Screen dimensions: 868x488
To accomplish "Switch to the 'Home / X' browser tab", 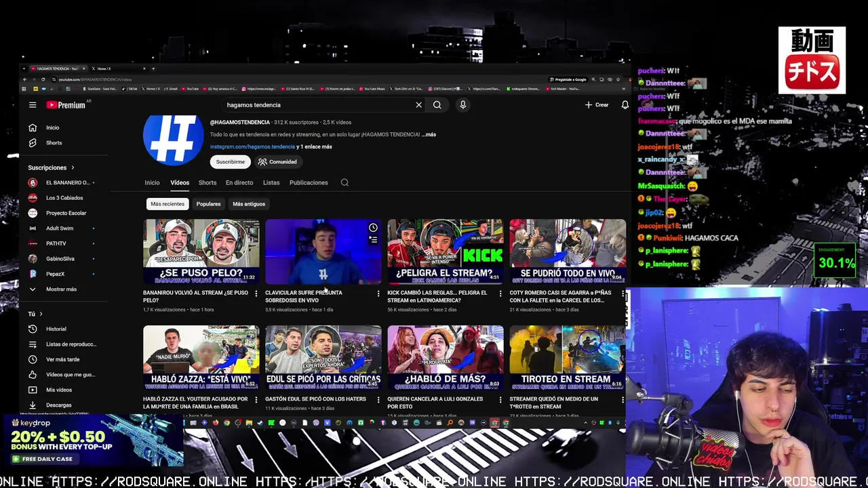I will point(119,68).
